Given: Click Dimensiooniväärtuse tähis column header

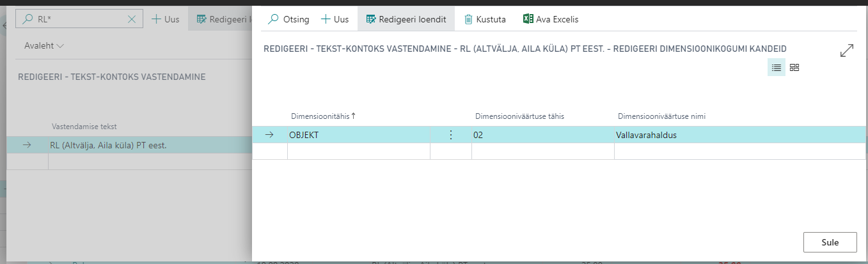Looking at the screenshot, I should coord(519,116).
